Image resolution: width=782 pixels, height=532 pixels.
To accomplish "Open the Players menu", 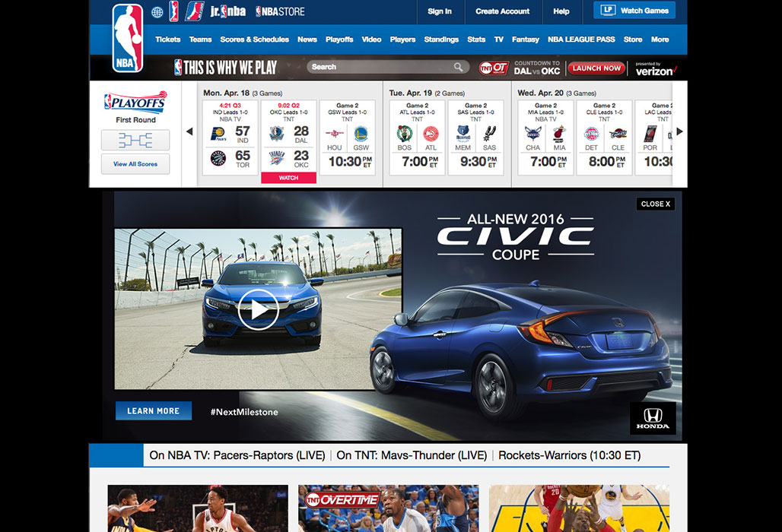I will point(402,40).
